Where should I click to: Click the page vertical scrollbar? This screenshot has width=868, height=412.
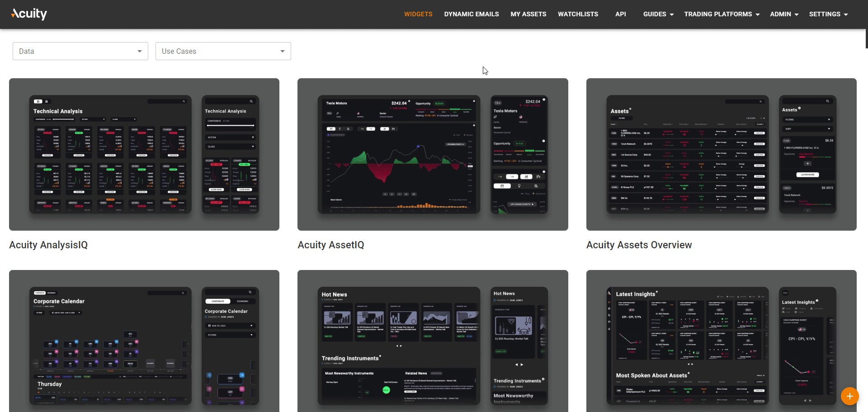(x=866, y=38)
